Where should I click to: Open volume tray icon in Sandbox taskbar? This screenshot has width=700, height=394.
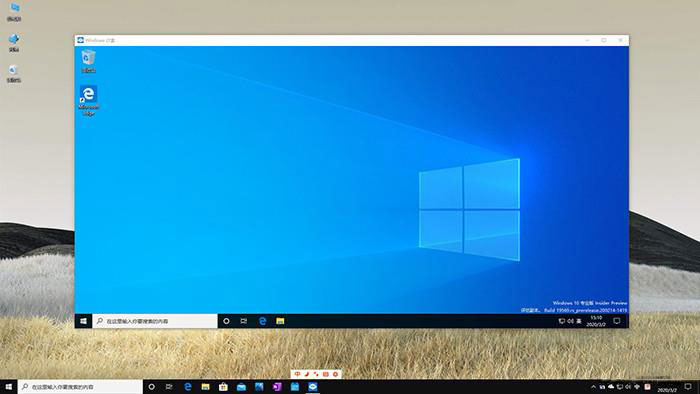(570, 321)
